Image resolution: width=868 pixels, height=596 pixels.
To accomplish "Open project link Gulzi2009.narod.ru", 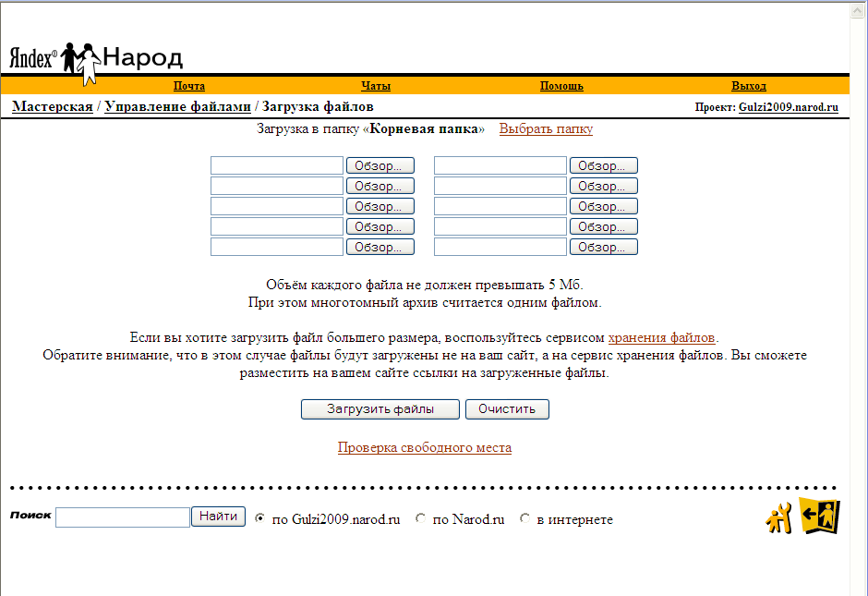I will 789,107.
